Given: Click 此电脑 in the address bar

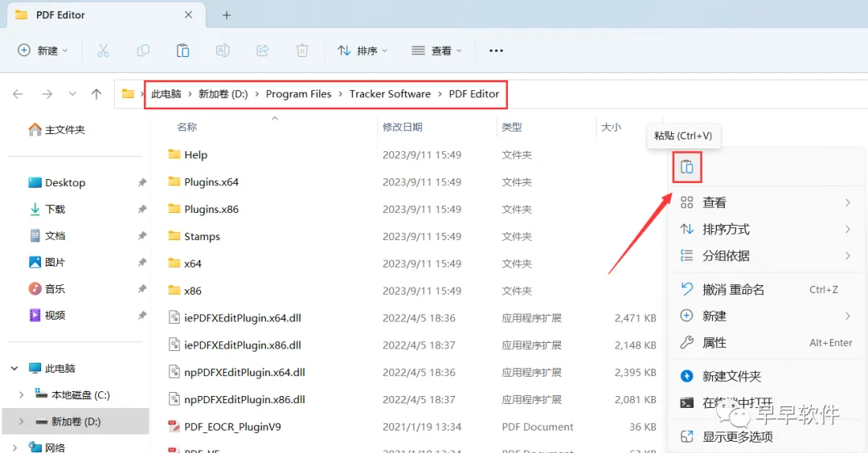Looking at the screenshot, I should (x=166, y=94).
